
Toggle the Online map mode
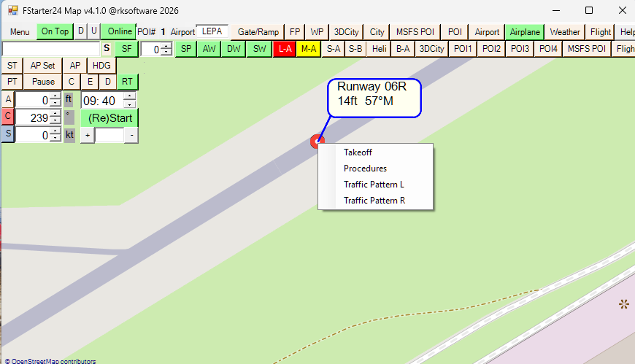point(119,31)
